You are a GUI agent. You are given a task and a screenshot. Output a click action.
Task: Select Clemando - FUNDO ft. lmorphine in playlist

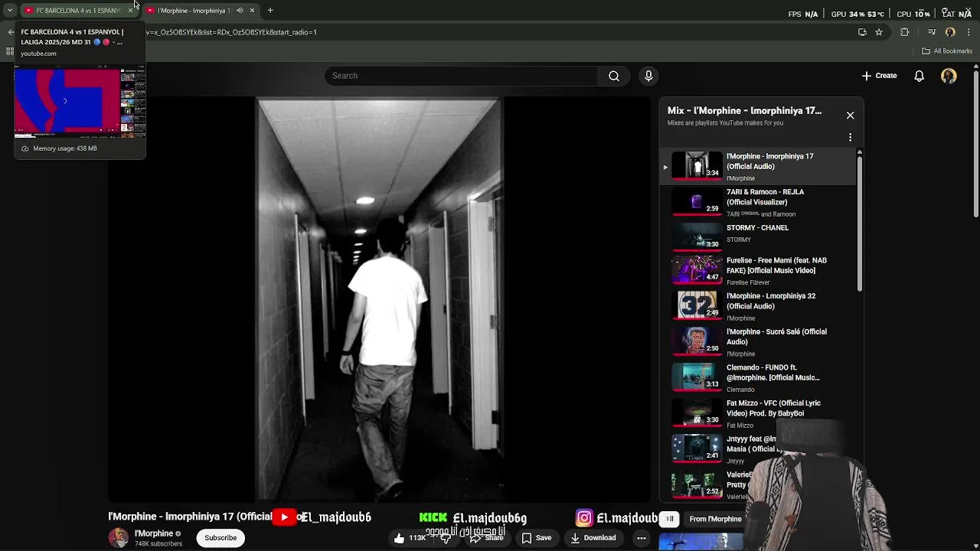coord(758,378)
